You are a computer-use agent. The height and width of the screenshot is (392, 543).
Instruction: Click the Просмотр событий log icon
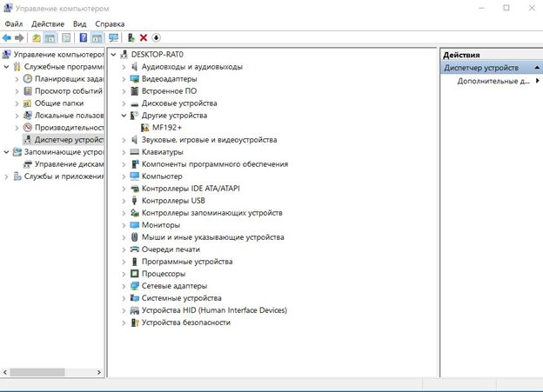tap(28, 91)
